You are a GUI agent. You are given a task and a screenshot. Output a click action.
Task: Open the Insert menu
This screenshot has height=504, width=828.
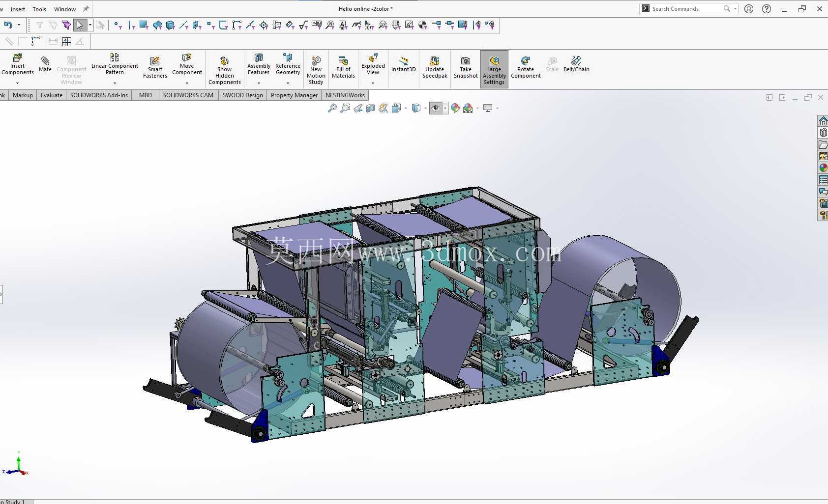18,9
